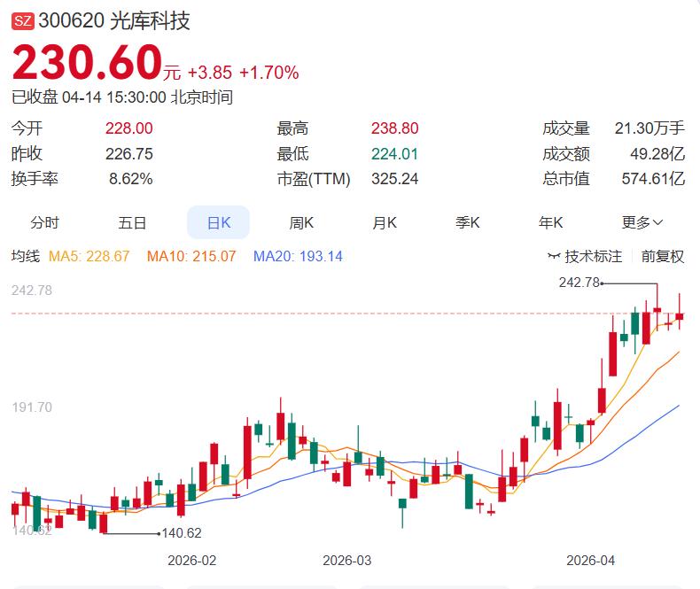This screenshot has height=589, width=700.
Task: Click the 140.62 low price marker on chart
Action: coord(182,533)
